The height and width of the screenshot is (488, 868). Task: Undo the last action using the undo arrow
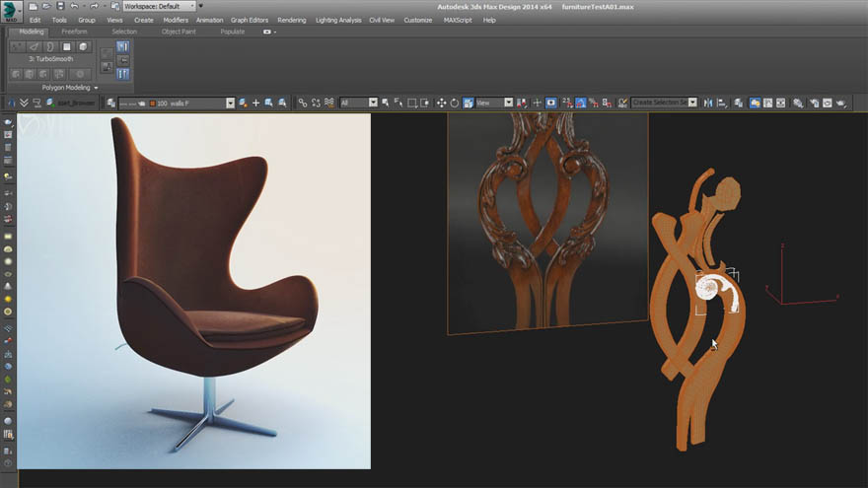74,6
